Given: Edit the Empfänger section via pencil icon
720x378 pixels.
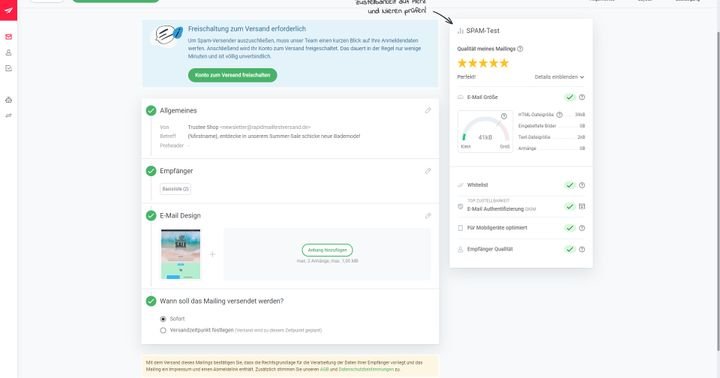Looking at the screenshot, I should 428,171.
